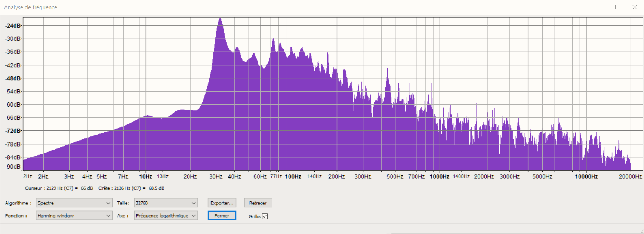Click the 200Hz label on frequency axis

[x=336, y=176]
